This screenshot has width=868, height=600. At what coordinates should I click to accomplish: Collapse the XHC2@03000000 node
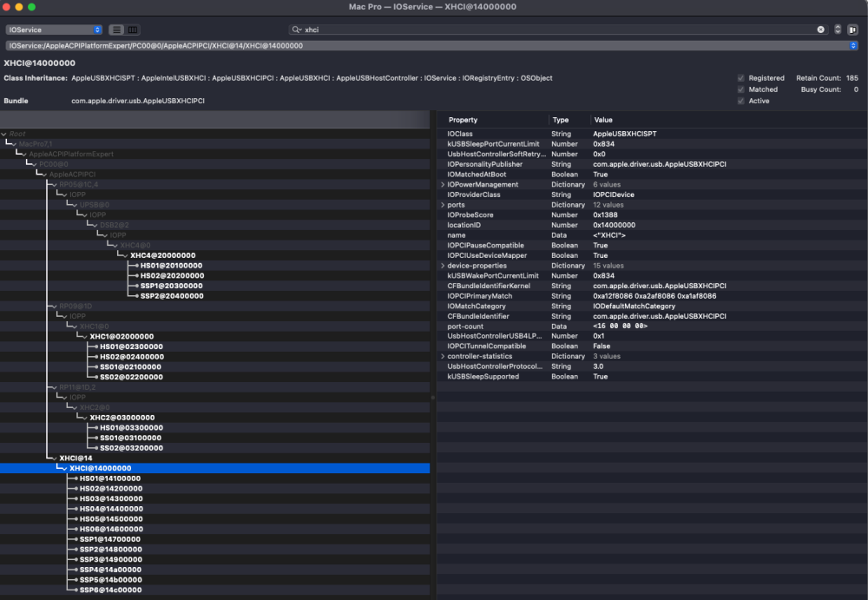coord(85,418)
